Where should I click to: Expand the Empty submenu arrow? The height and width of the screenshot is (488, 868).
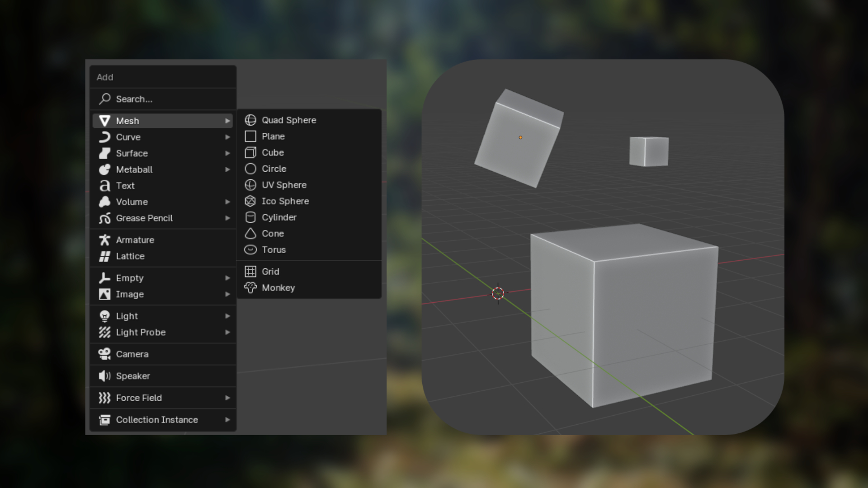coord(227,278)
